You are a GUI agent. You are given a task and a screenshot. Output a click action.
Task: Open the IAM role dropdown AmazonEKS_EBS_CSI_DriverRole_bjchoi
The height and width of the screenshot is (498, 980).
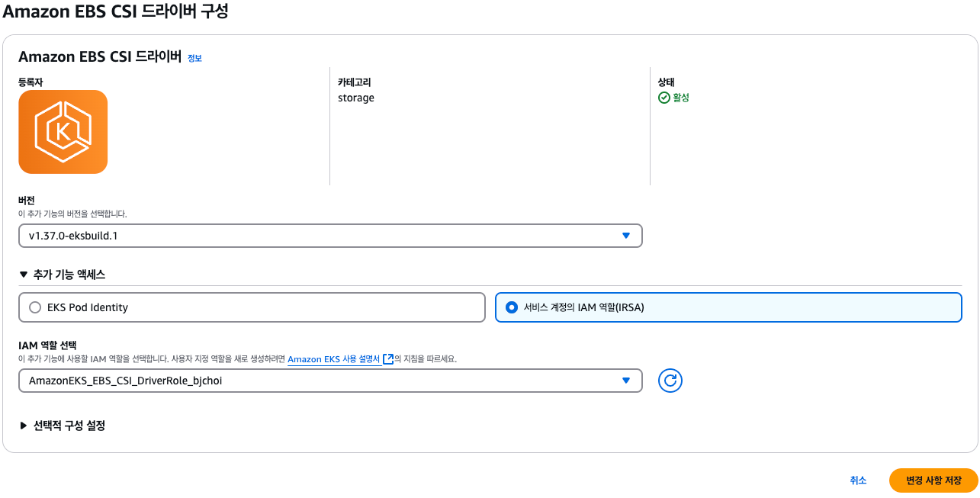coord(330,381)
